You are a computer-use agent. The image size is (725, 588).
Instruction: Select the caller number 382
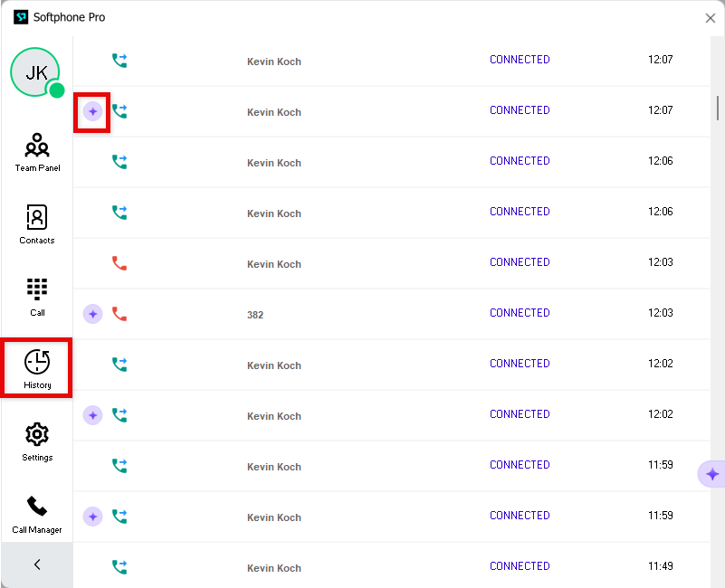tap(254, 315)
